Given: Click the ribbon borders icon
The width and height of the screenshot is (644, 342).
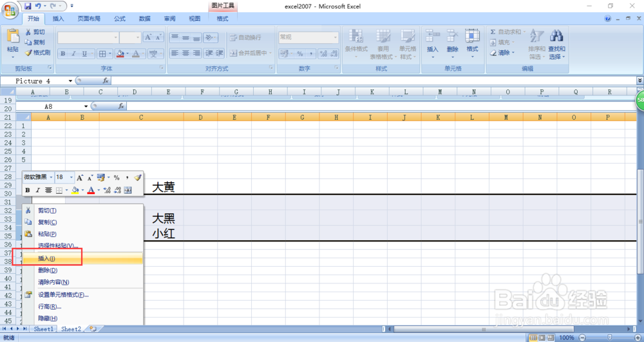Looking at the screenshot, I should click(102, 53).
